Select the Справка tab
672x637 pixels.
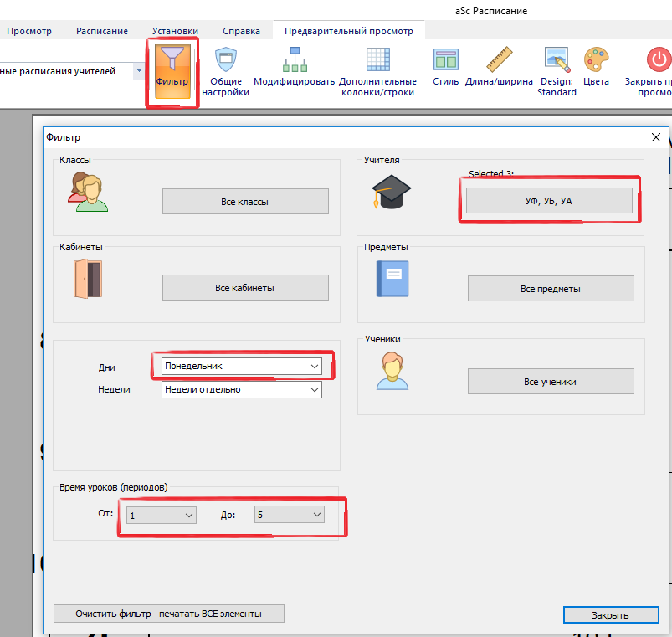241,31
